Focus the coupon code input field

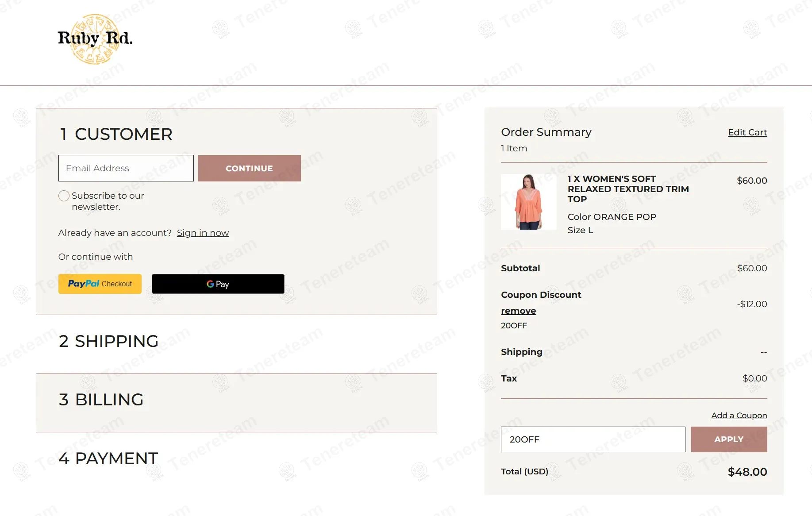[x=593, y=439]
